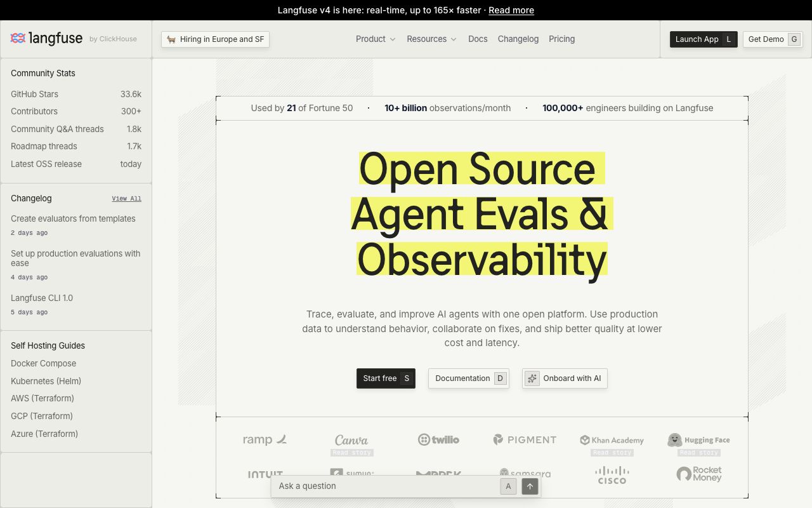The width and height of the screenshot is (812, 508).
Task: Click the A shortcut key badge
Action: pyautogui.click(x=507, y=486)
